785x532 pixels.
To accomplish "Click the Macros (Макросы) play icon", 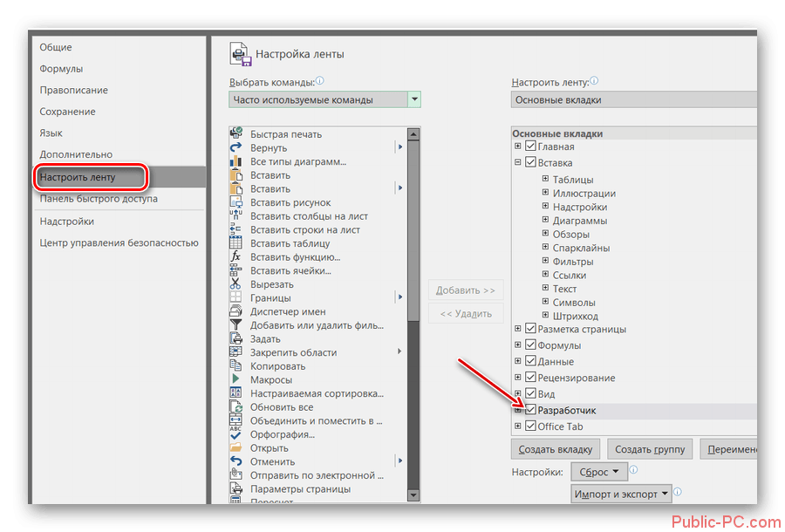I will tap(235, 380).
